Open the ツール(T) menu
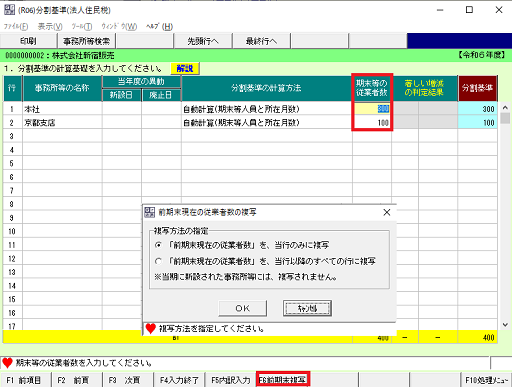This screenshot has width=512, height=387. (82, 26)
